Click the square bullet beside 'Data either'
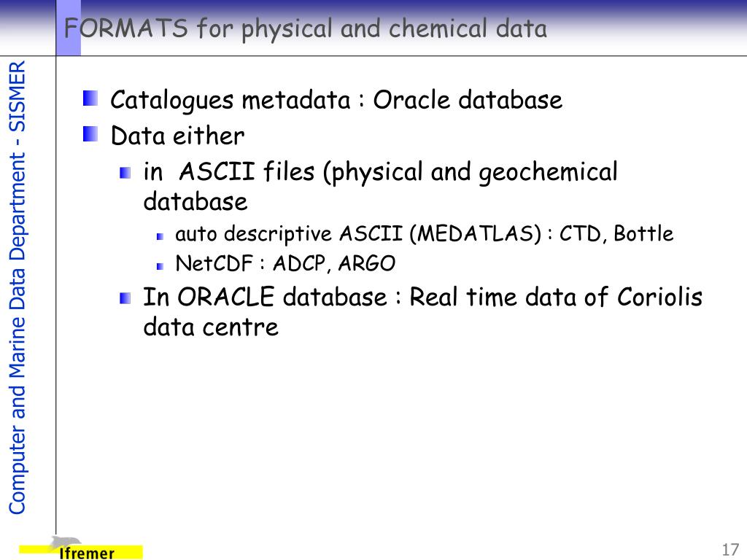This screenshot has height=560, width=747. (90, 134)
